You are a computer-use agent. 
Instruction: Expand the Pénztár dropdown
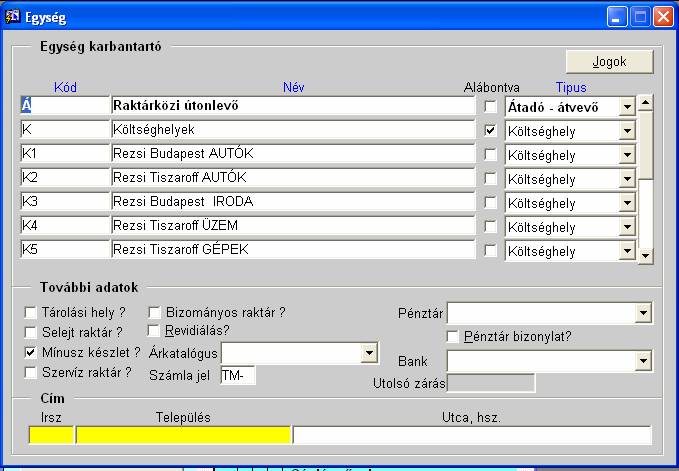(643, 313)
